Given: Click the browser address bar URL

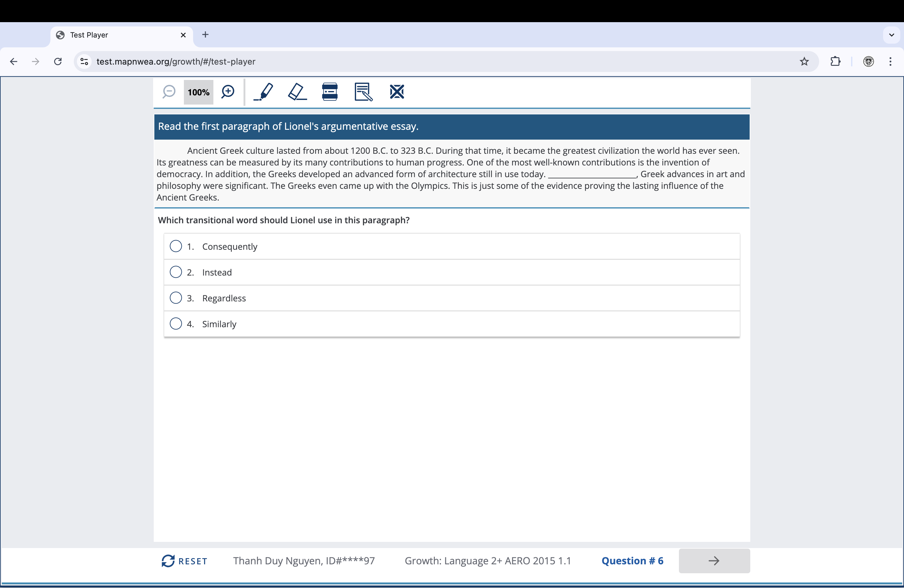Looking at the screenshot, I should click(x=175, y=61).
